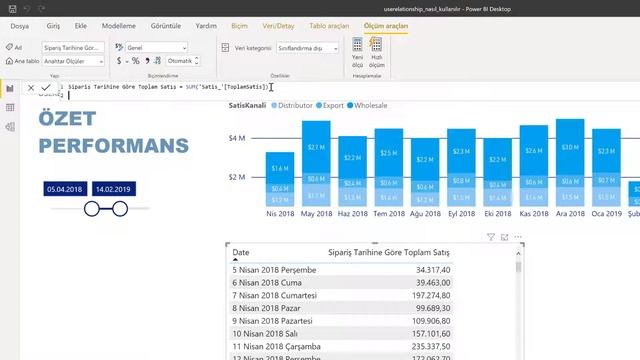Switch to the Ekle tab
640x360 pixels.
[x=80, y=26]
